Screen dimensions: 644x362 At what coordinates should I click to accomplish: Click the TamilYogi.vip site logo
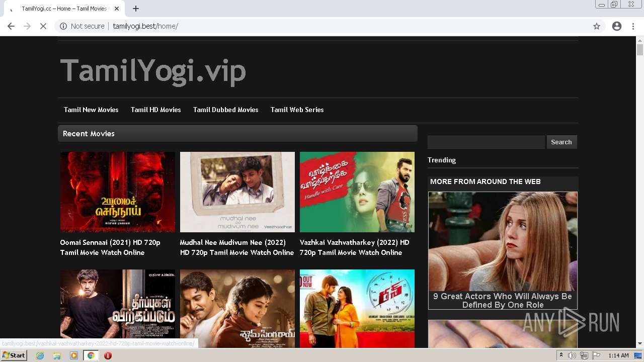coord(153,71)
